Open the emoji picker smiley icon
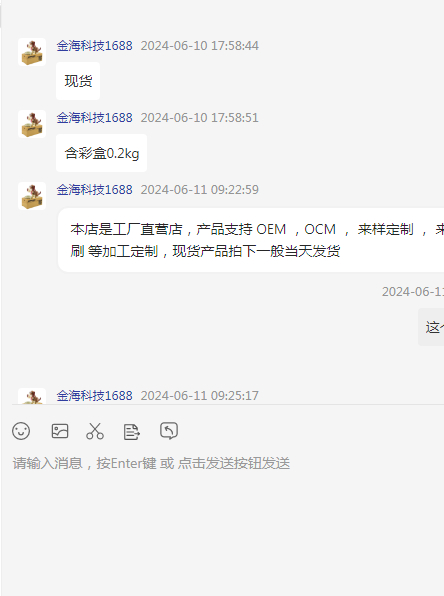The image size is (444, 596). (21, 431)
